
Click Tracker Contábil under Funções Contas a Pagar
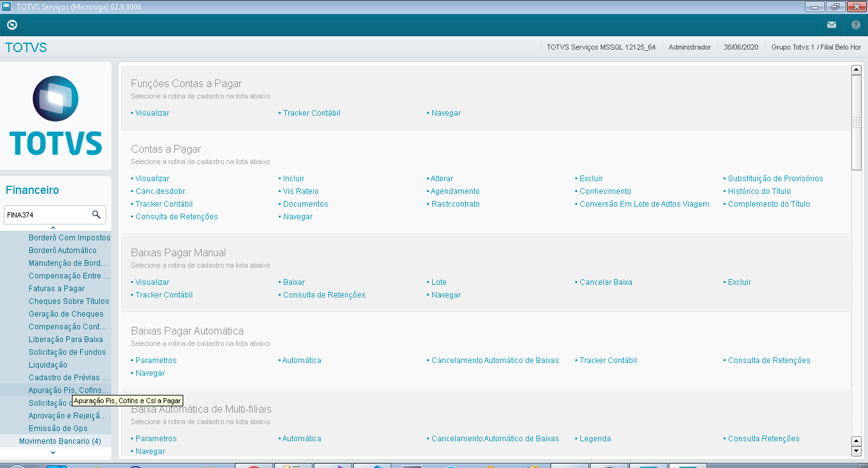point(312,113)
